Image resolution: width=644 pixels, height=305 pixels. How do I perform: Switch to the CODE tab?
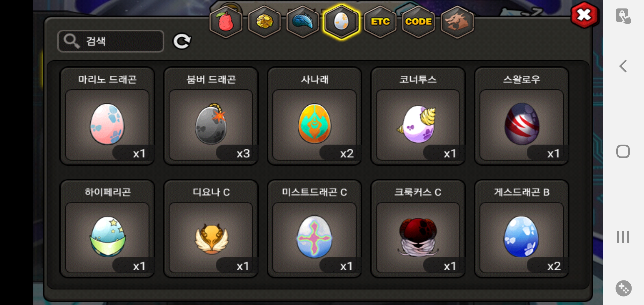(418, 22)
